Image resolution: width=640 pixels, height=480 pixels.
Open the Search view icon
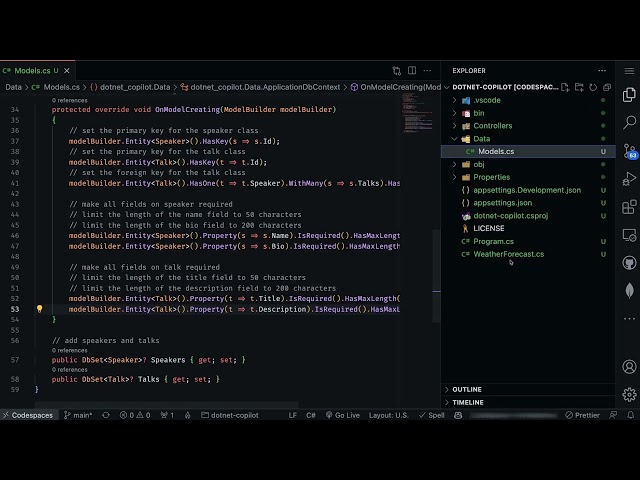(x=629, y=122)
